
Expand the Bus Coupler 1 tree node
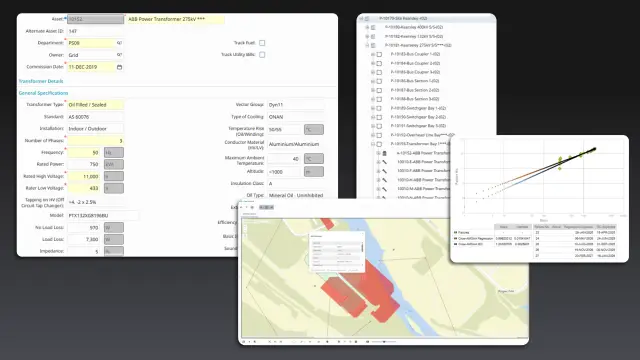[x=373, y=54]
